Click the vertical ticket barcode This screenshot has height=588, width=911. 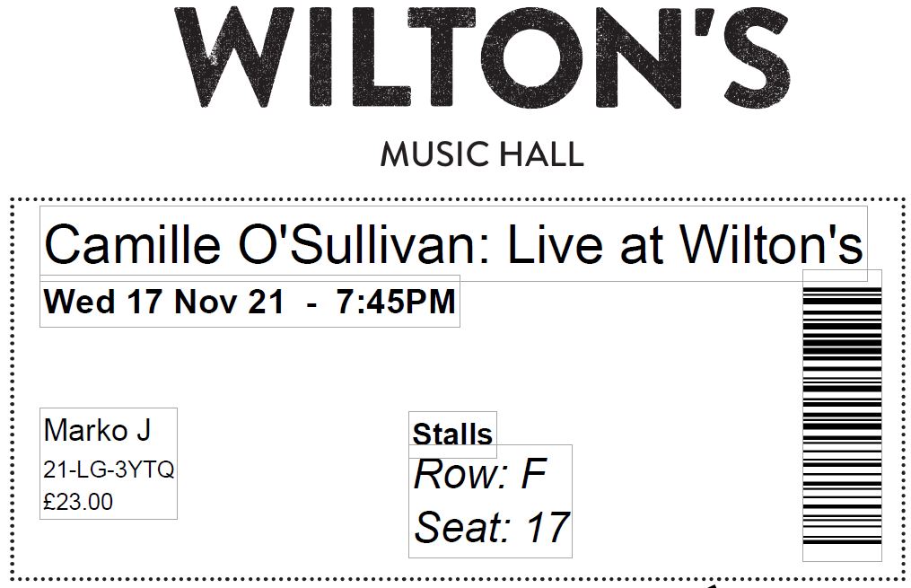pos(842,415)
